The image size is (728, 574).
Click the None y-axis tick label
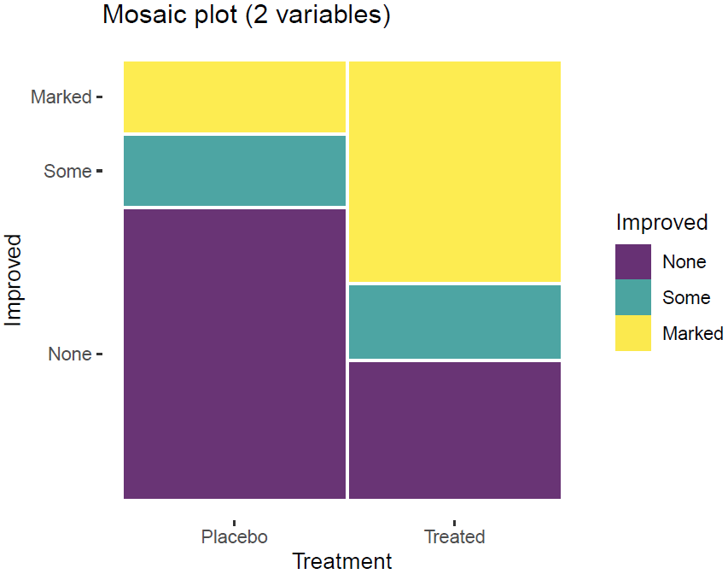tap(69, 354)
